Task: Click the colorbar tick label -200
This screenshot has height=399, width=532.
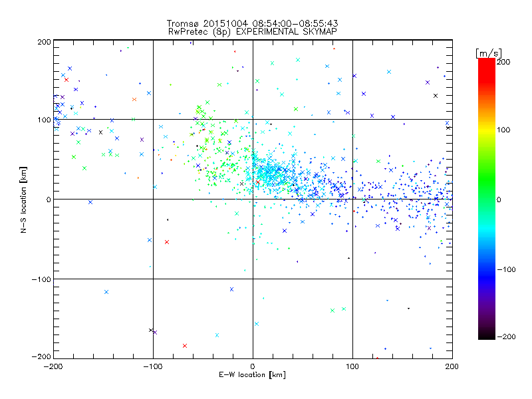Action: (x=507, y=337)
